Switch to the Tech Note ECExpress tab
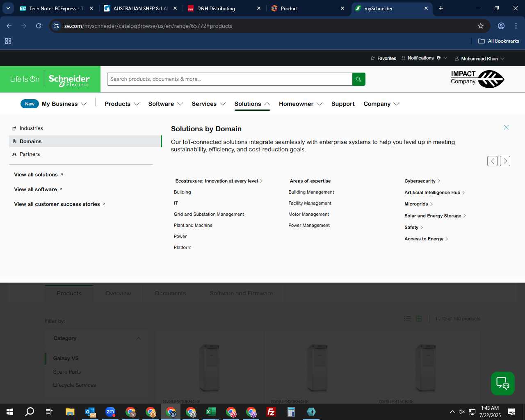This screenshot has width=525, height=420. pos(57,8)
